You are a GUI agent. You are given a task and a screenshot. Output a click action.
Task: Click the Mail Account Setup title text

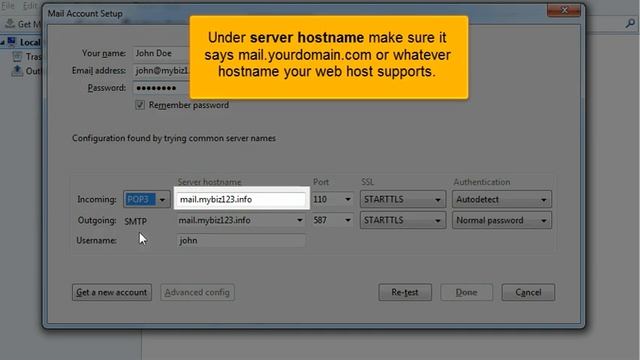pos(85,13)
